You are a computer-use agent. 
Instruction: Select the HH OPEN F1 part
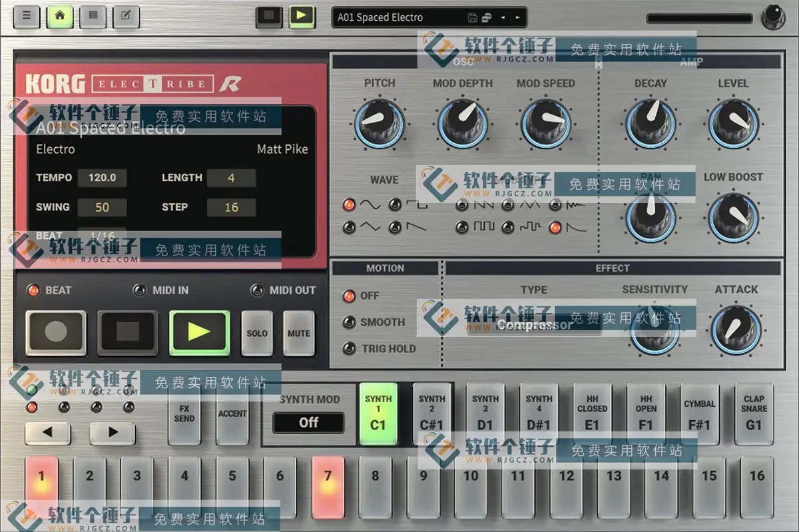tap(646, 413)
